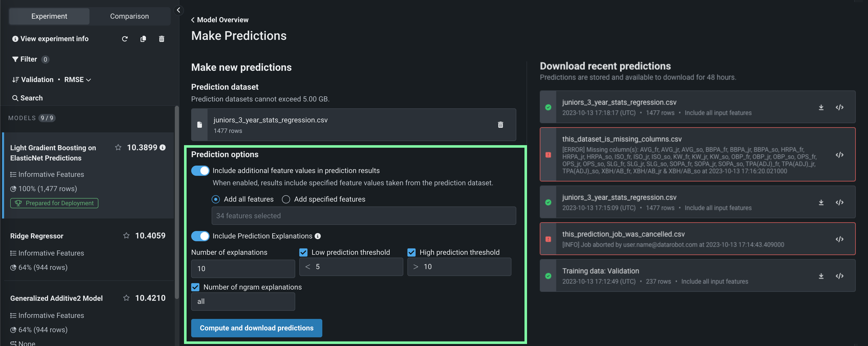Turn off Include Prediction Explanations toggle
868x346 pixels.
click(200, 236)
